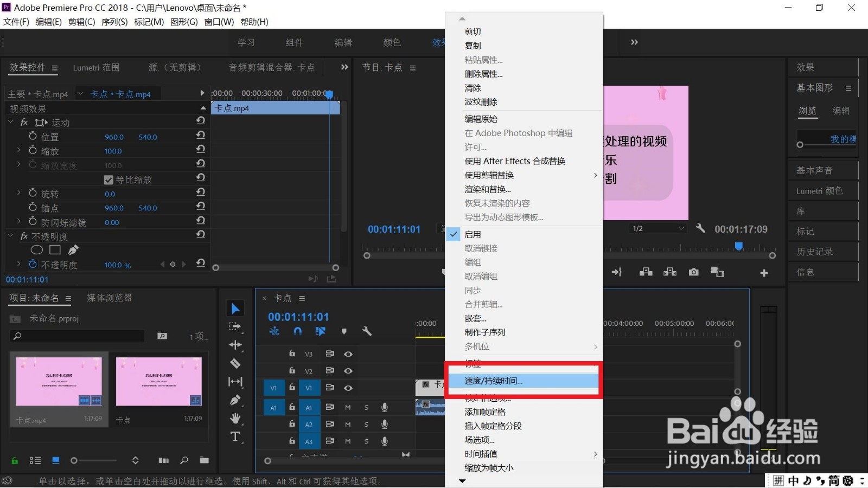Expand the Scale property
The height and width of the screenshot is (488, 868).
coord(18,149)
